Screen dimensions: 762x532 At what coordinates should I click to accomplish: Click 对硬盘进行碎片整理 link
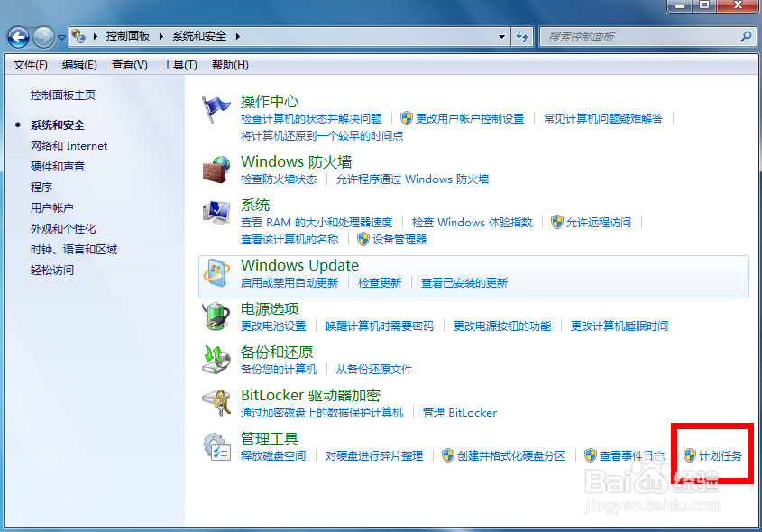click(x=374, y=455)
